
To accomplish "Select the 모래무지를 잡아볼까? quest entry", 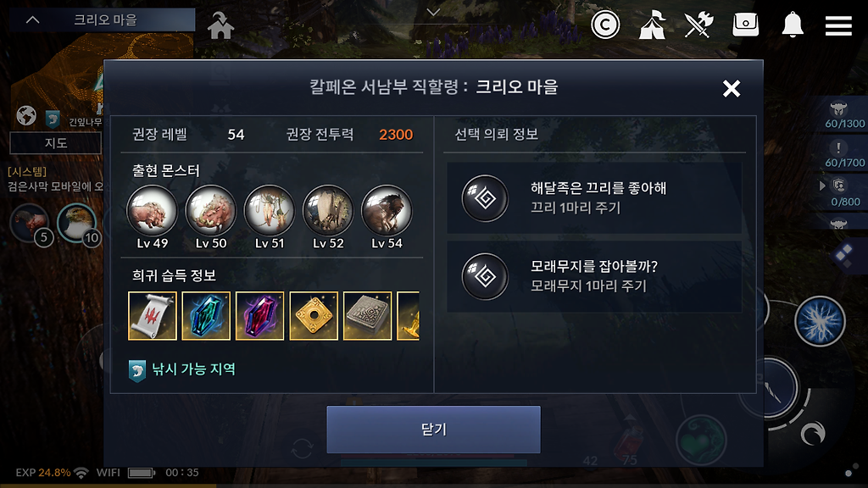I will pos(594,276).
